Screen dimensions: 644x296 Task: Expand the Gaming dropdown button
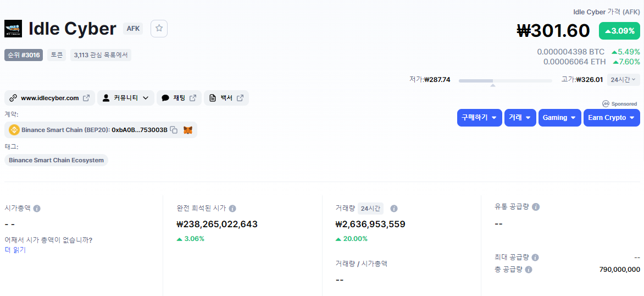[x=560, y=118]
